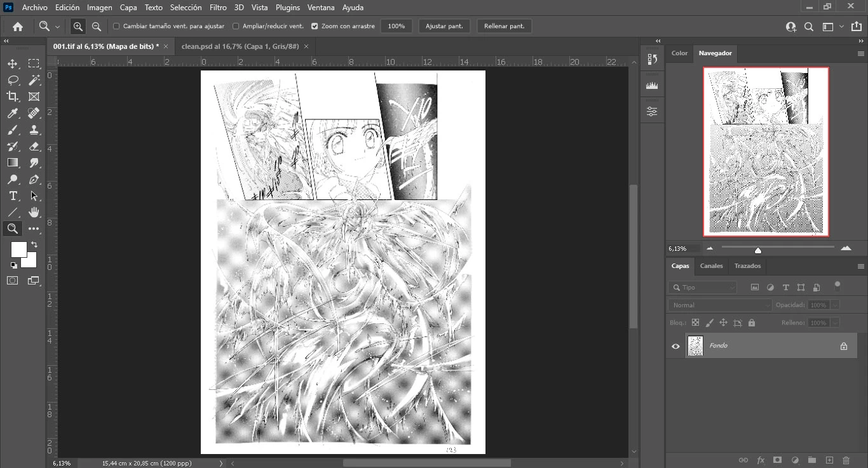Toggle lock position in Capas panel
Screen dimensions: 868x468
coord(723,323)
